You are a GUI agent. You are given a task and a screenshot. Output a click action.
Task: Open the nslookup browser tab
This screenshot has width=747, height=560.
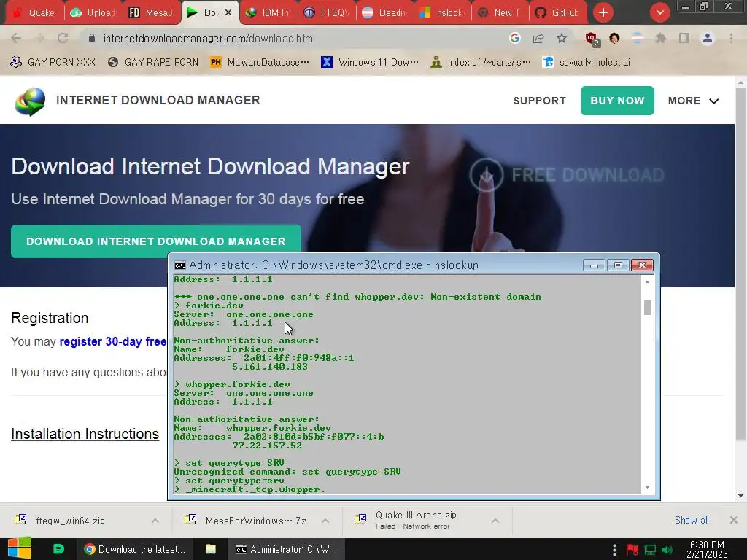click(443, 13)
